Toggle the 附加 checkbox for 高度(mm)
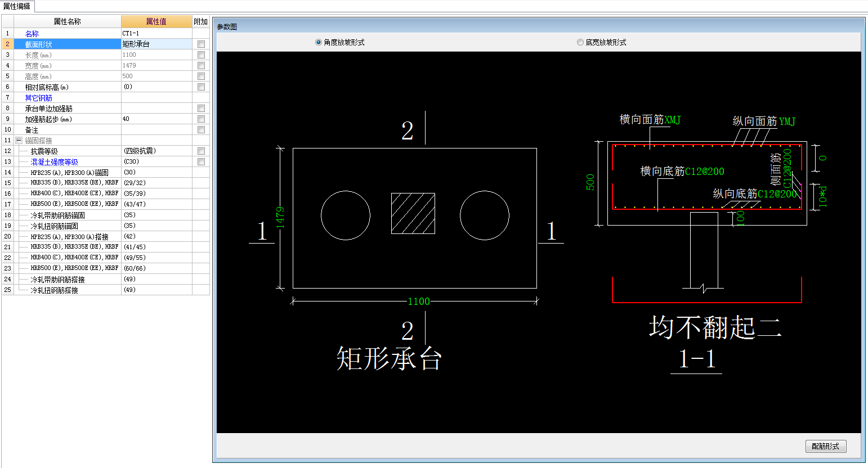The width and height of the screenshot is (868, 468). pos(201,76)
